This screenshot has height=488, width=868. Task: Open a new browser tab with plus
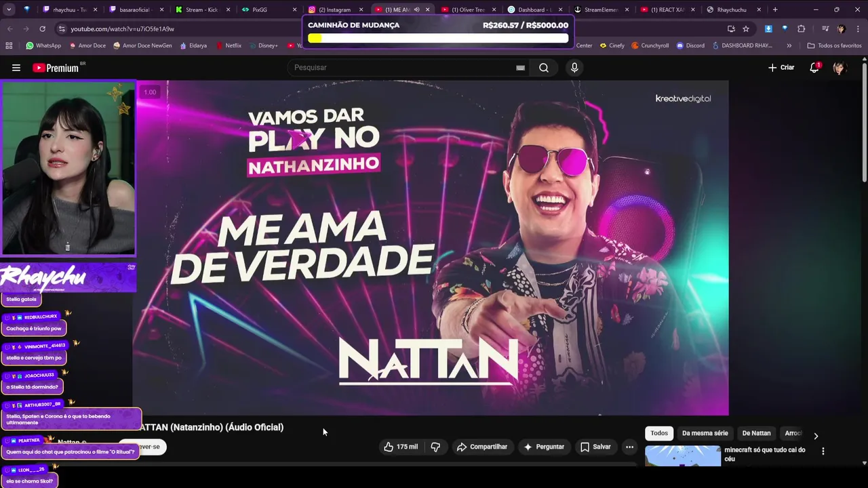(775, 9)
